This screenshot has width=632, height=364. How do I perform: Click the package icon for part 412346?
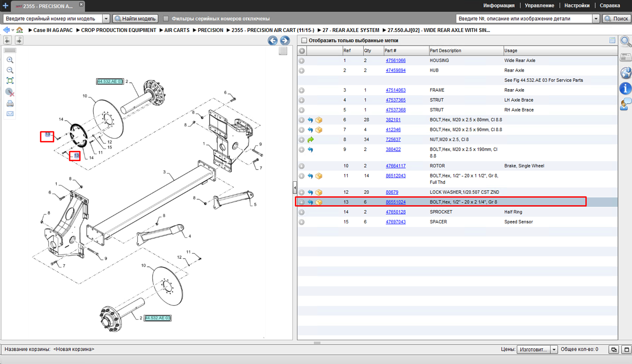pyautogui.click(x=319, y=130)
